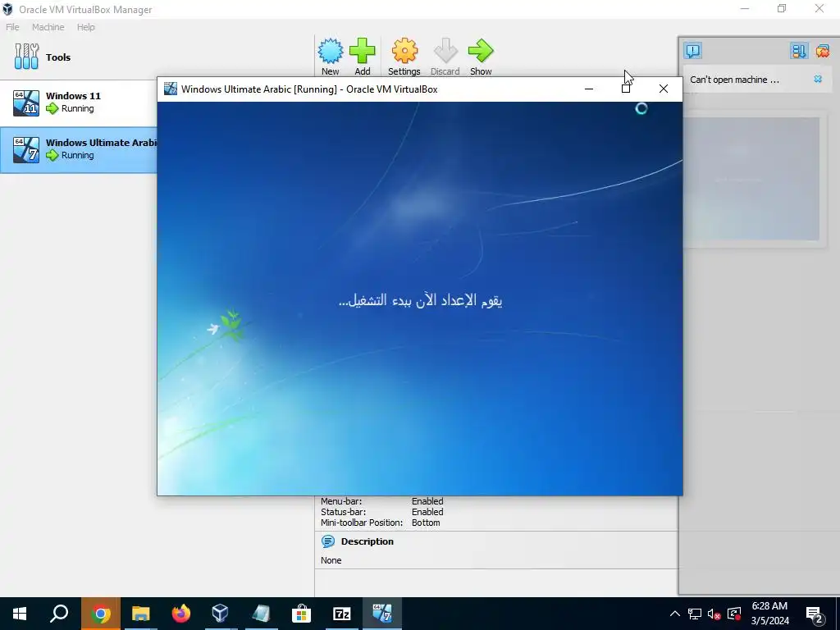
Task: Click the "Status-bar:" label
Action: [344, 512]
